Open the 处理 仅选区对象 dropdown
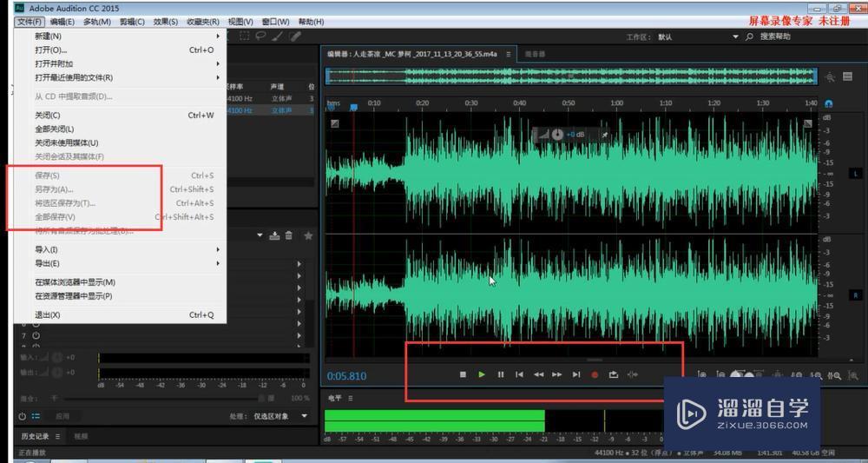Viewport: 868px width, 463px height. coord(280,416)
